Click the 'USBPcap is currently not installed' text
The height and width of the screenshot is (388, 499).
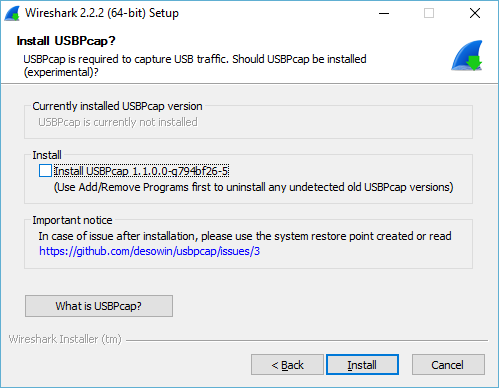(x=118, y=122)
